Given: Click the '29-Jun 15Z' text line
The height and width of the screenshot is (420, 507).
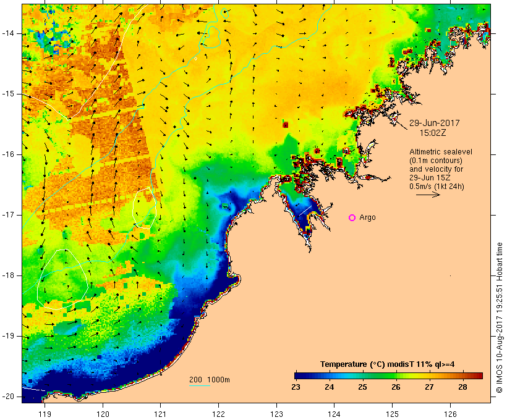Looking at the screenshot, I should point(430,178).
